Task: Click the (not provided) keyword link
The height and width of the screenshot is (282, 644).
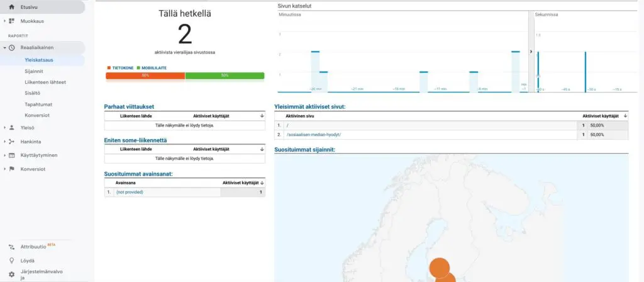Action: pos(130,192)
